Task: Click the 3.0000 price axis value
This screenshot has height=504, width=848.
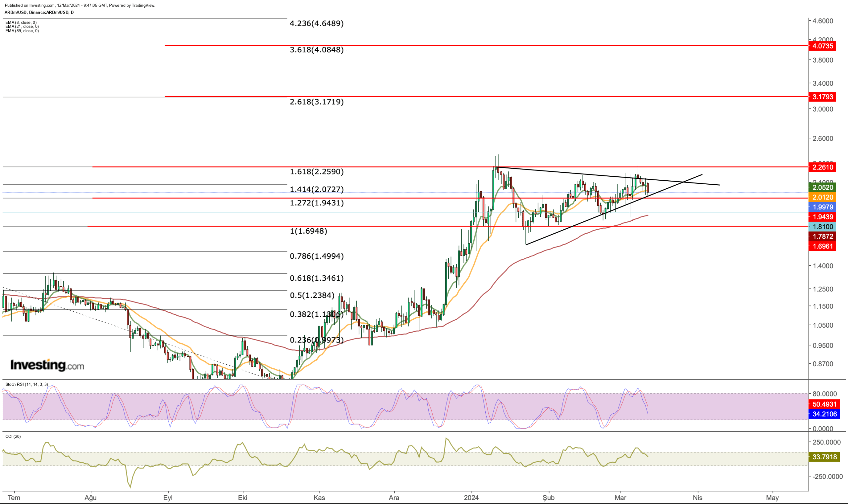Action: 823,109
